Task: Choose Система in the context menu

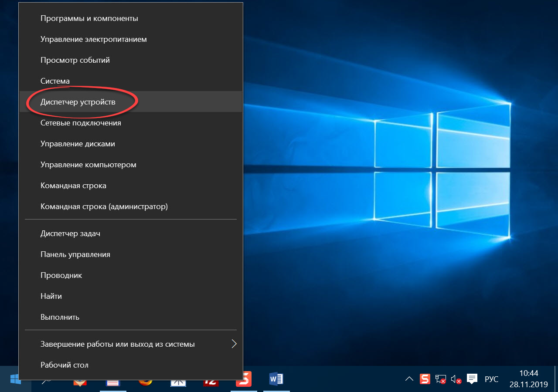Action: click(131, 81)
